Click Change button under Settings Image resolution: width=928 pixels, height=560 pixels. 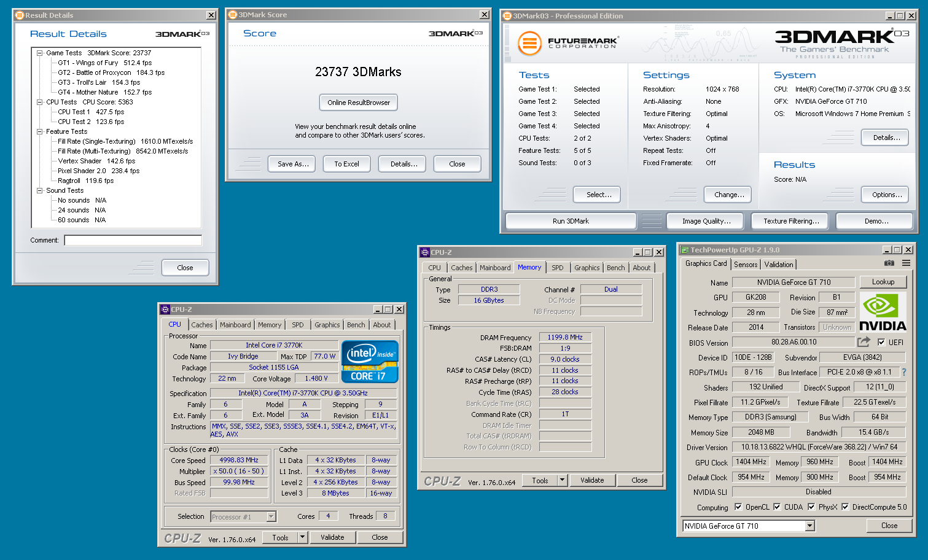point(729,195)
